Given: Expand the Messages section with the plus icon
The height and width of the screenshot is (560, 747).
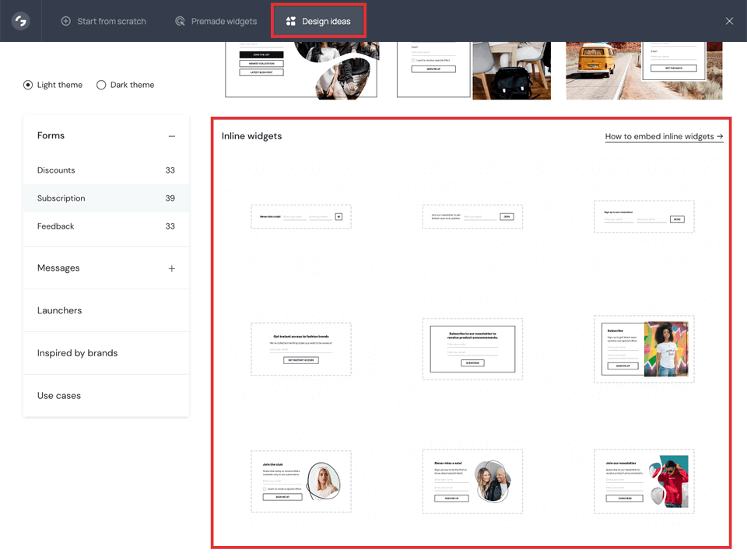Looking at the screenshot, I should pos(172,268).
